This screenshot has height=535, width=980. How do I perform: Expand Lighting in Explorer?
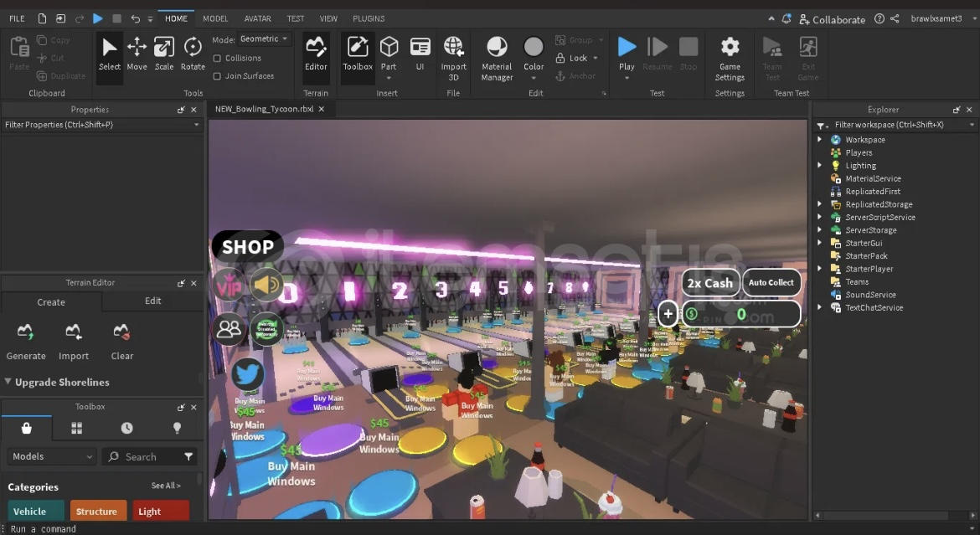(819, 166)
